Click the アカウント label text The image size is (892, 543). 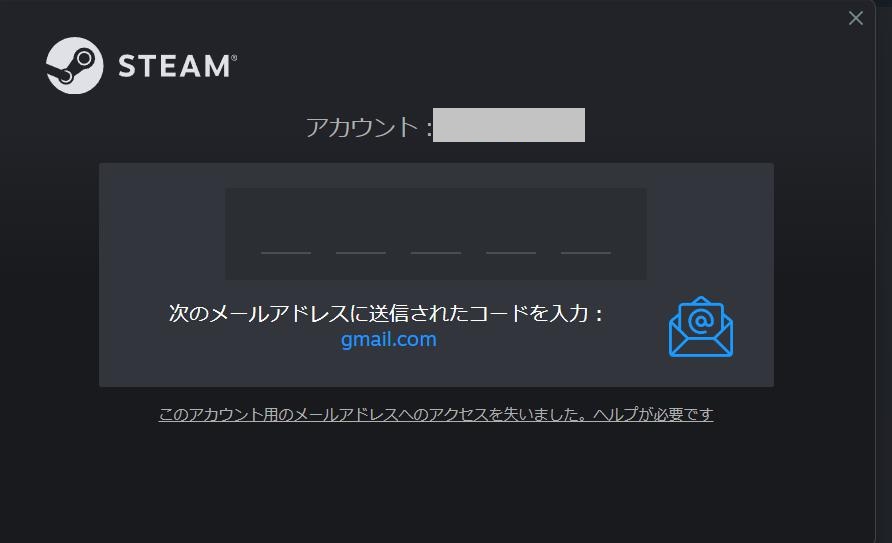(362, 126)
